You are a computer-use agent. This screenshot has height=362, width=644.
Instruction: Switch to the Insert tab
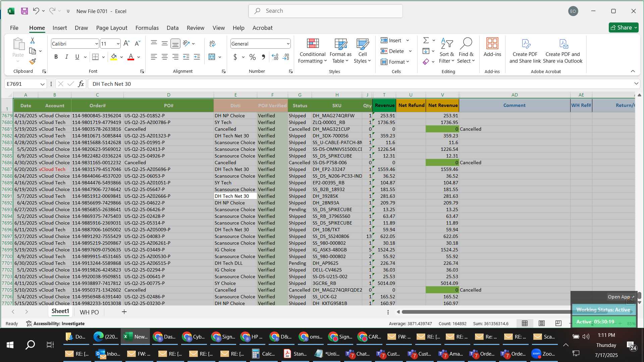(60, 28)
